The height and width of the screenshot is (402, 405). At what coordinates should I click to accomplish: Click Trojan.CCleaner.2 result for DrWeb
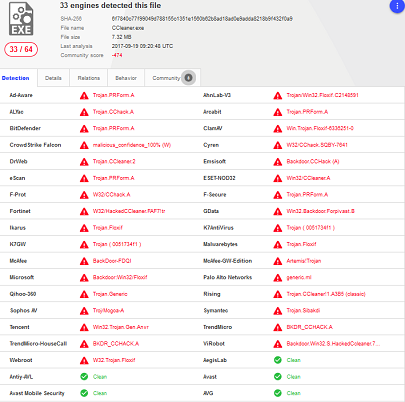[114, 162]
